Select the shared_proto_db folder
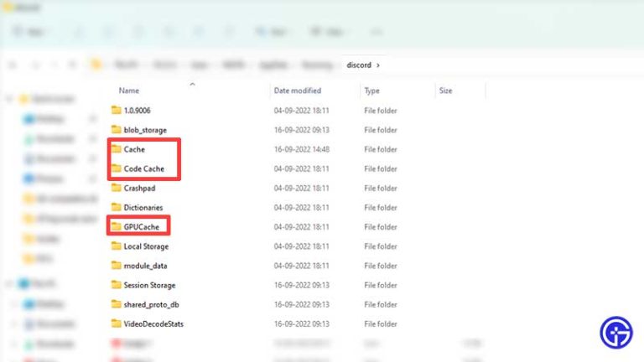The height and width of the screenshot is (362, 644). point(151,304)
